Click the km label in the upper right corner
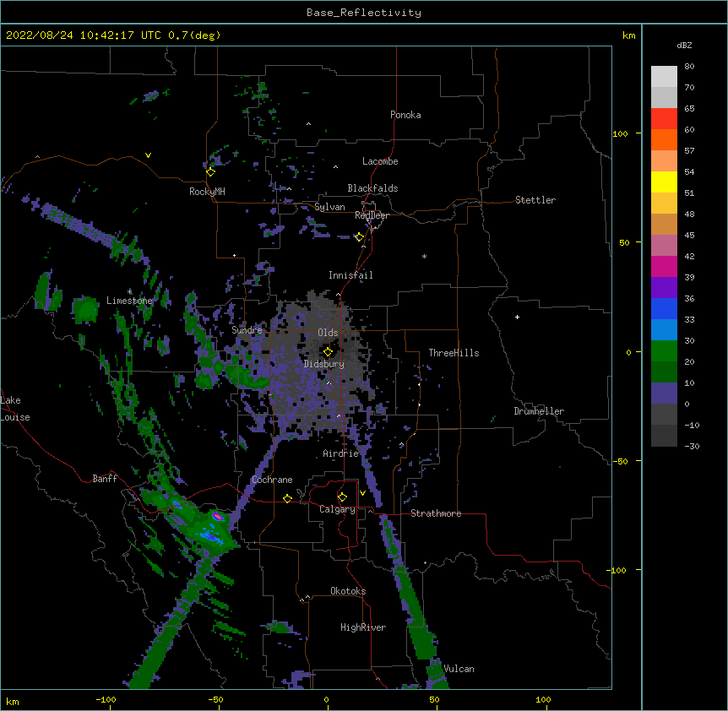This screenshot has width=728, height=711. [629, 35]
